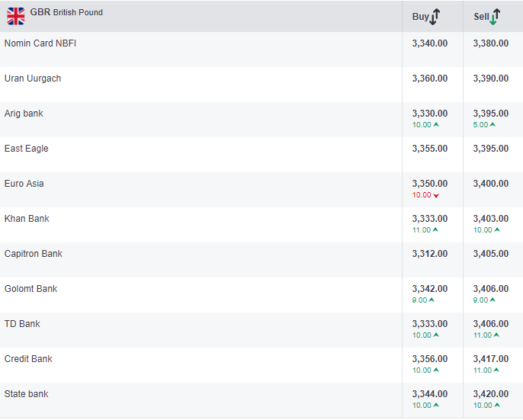Click red down arrow under Euro Asia buy

coord(436,196)
